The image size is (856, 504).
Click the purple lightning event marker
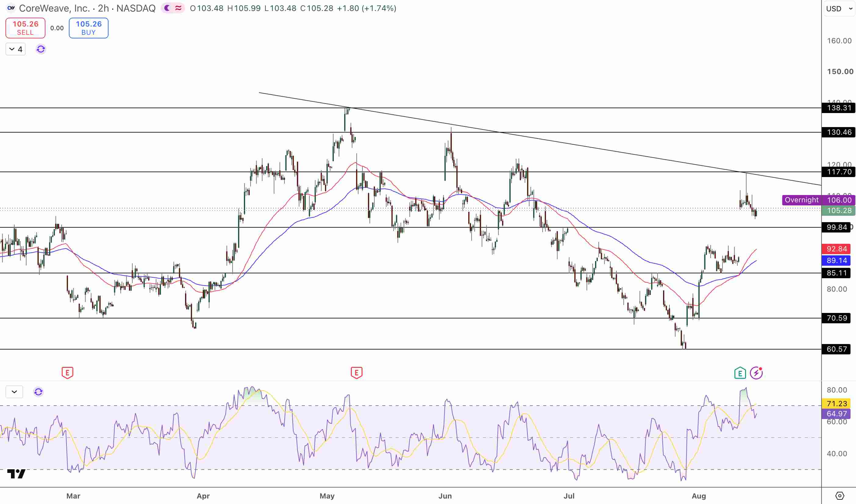point(757,373)
